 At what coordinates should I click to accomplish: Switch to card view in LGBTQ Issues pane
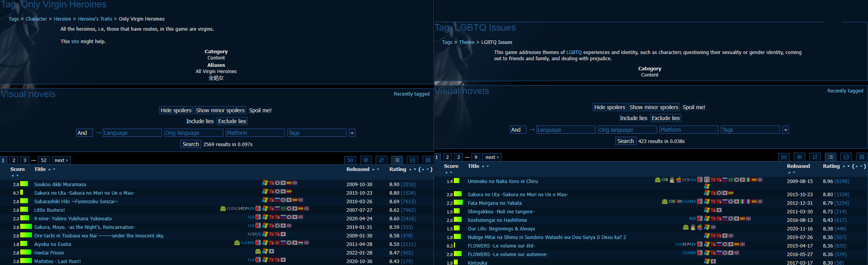(x=846, y=157)
